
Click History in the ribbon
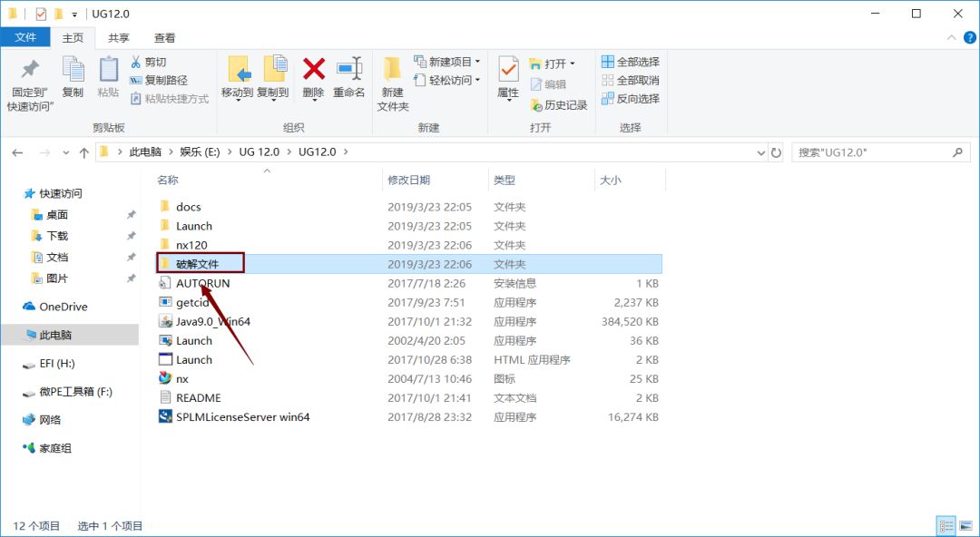tap(559, 105)
